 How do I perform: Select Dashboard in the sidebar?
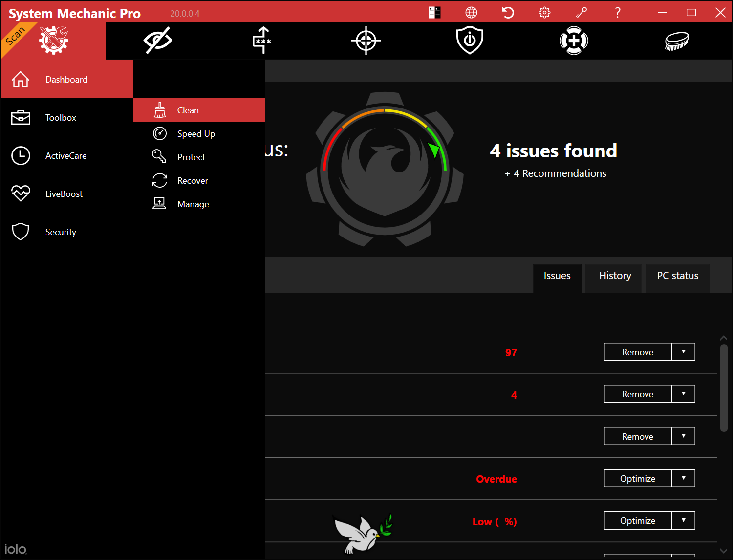pos(67,79)
